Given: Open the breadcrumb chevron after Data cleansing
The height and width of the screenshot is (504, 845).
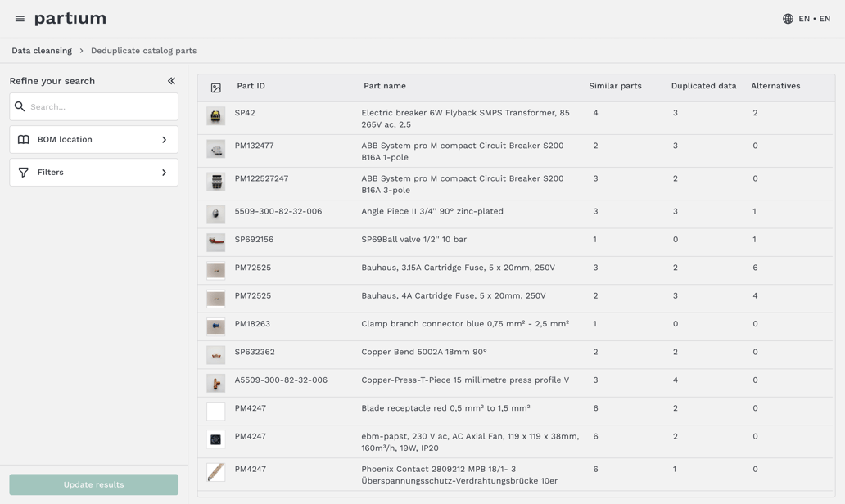Looking at the screenshot, I should (x=82, y=50).
